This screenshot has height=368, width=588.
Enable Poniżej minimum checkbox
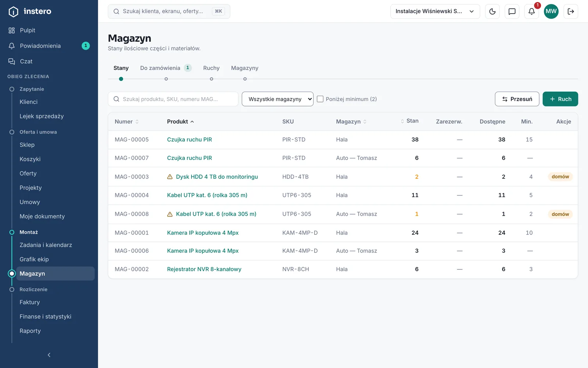(x=320, y=99)
